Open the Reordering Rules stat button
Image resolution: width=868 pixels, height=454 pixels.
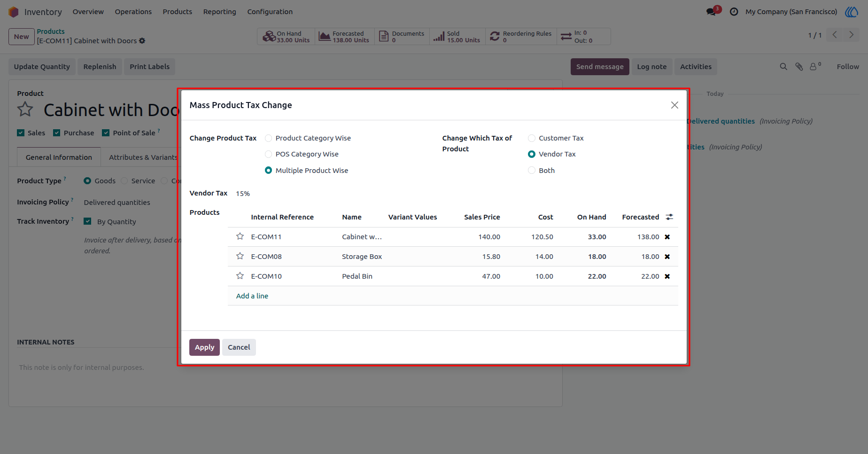click(x=521, y=37)
